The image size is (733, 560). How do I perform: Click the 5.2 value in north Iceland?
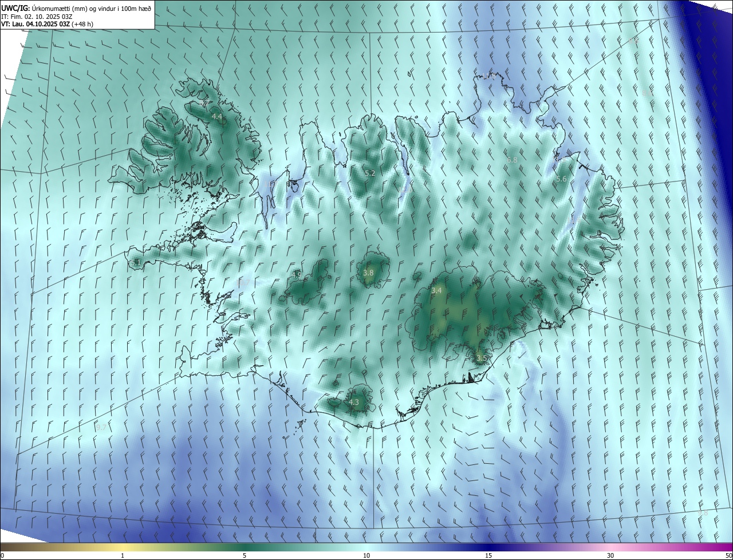pos(370,173)
